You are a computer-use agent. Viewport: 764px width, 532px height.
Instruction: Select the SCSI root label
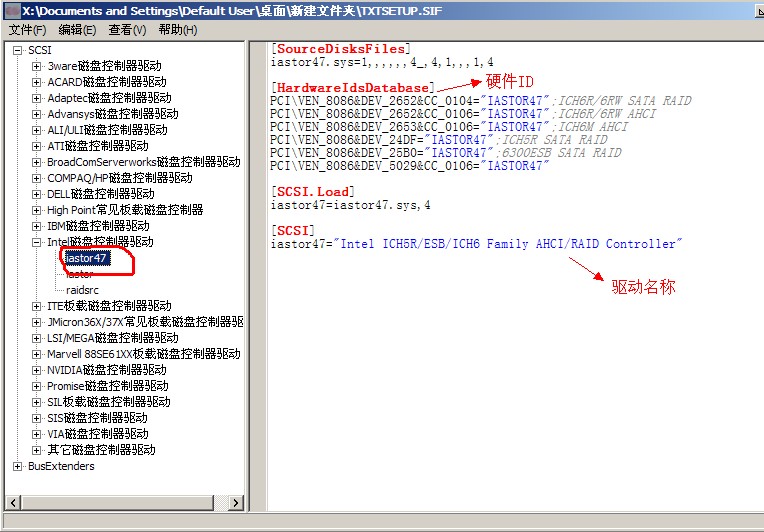coord(39,50)
